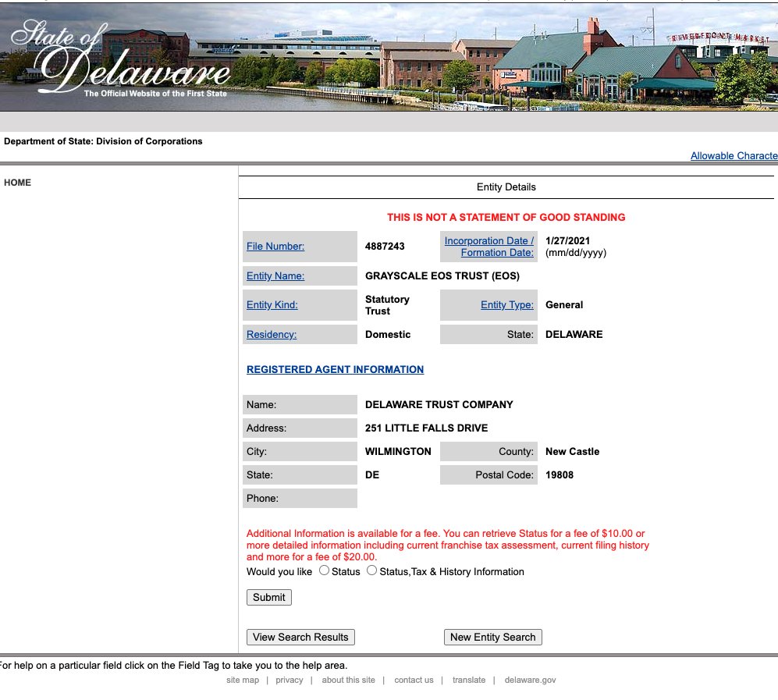Click the Statutory Trust entity kind value
778x700 pixels.
pyautogui.click(x=387, y=305)
